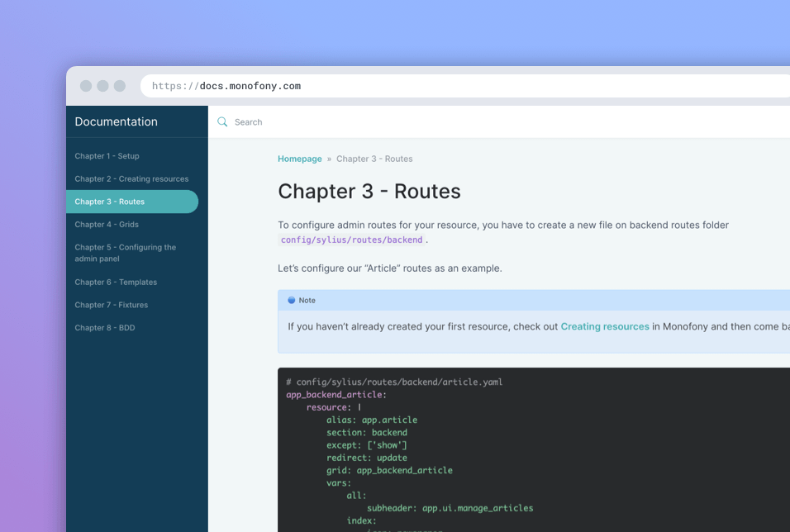Click the search magnifier icon
The width and height of the screenshot is (790, 532).
pyautogui.click(x=222, y=122)
